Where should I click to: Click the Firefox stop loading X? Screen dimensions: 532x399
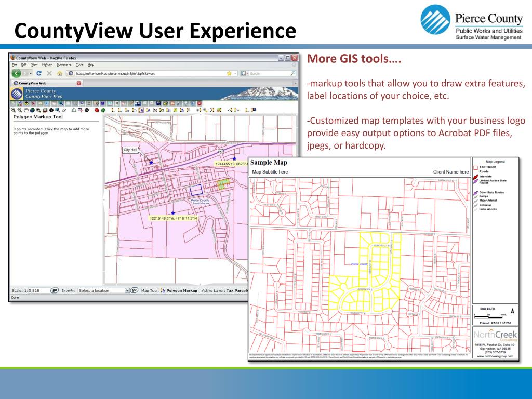click(49, 73)
